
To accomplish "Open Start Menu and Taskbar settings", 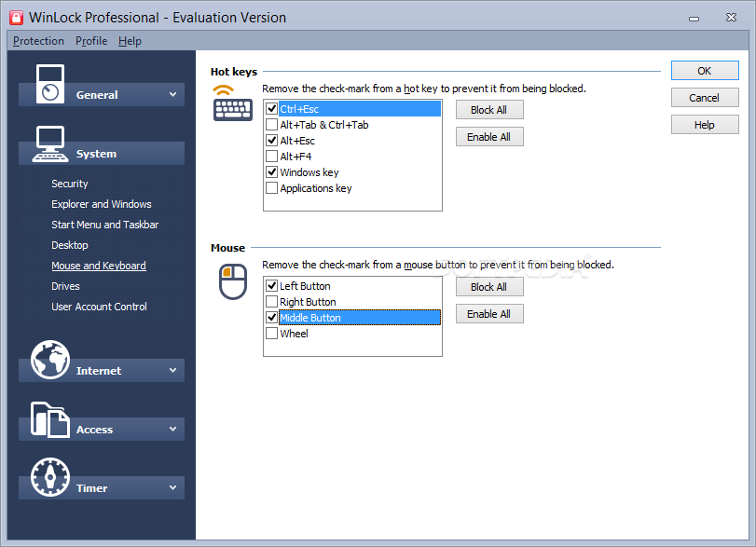I will pos(104,225).
